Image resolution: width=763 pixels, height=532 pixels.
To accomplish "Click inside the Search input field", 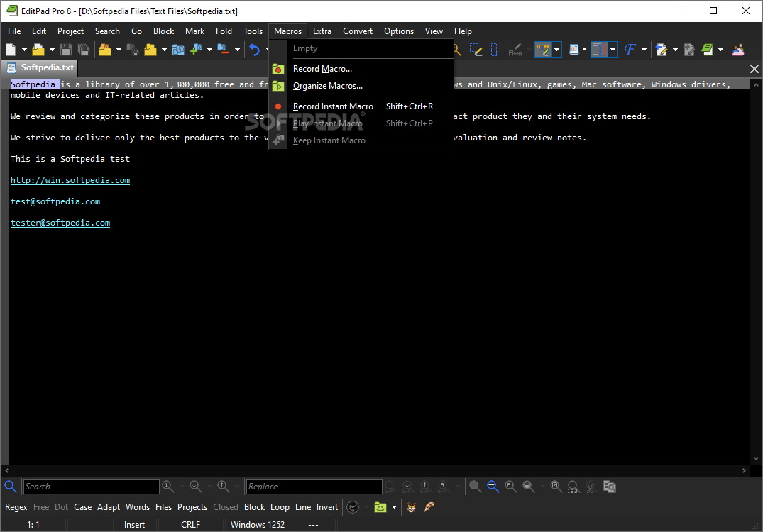I will pos(91,487).
